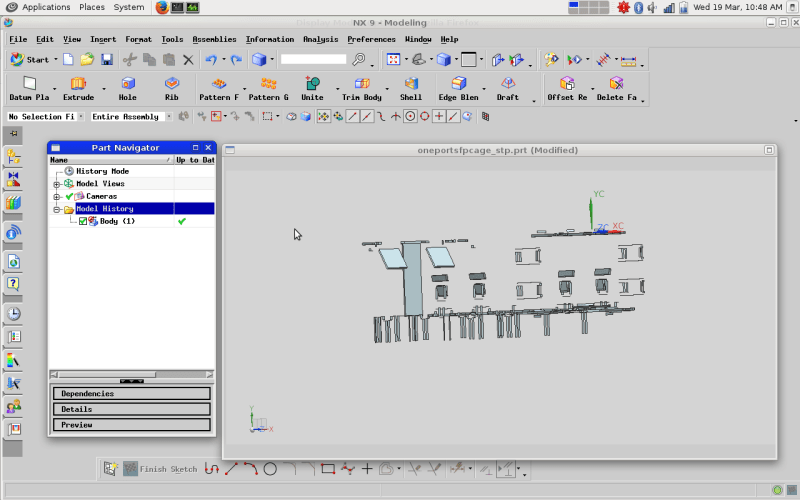The image size is (800, 500).
Task: Choose the sketch Arc tool
Action: [251, 468]
